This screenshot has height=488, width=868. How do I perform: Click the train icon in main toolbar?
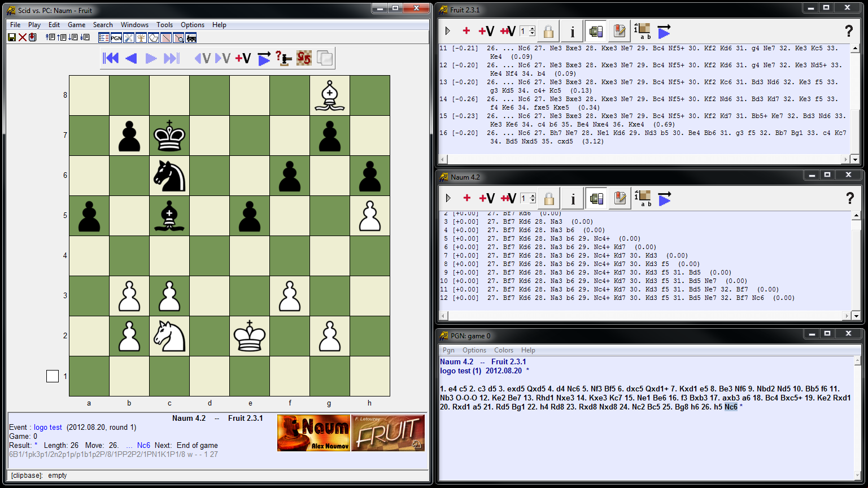click(191, 38)
